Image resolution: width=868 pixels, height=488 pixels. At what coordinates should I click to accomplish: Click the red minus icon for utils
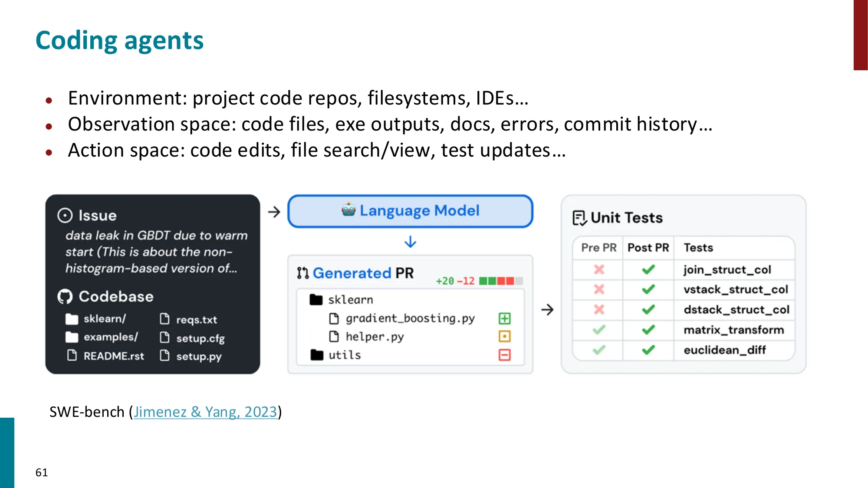point(504,355)
